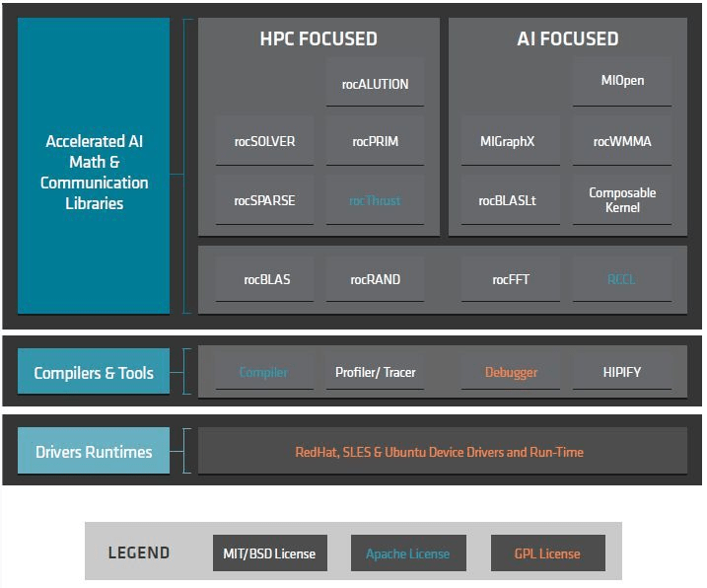Click the MIOpen tile
Screen dimensions: 707x588
point(622,82)
